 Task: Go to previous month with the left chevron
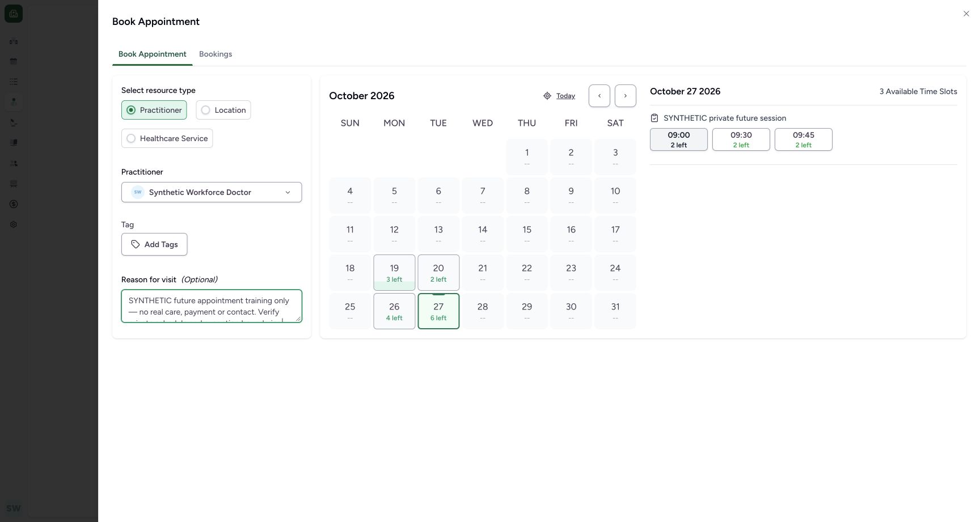tap(599, 96)
